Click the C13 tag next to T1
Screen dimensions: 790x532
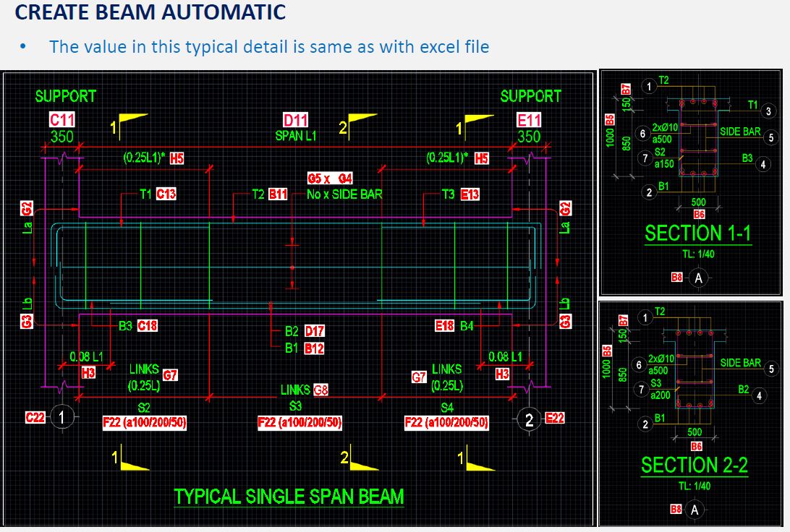point(166,194)
